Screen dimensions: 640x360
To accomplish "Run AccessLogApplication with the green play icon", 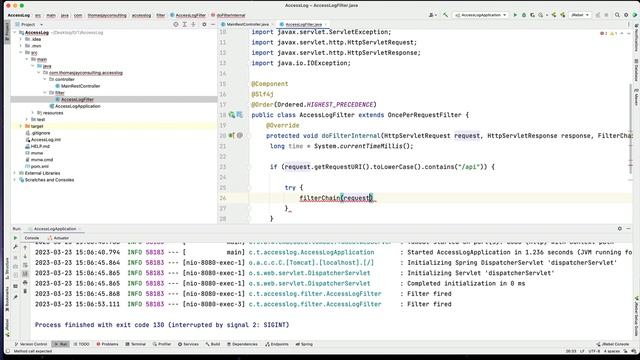I will (515, 15).
